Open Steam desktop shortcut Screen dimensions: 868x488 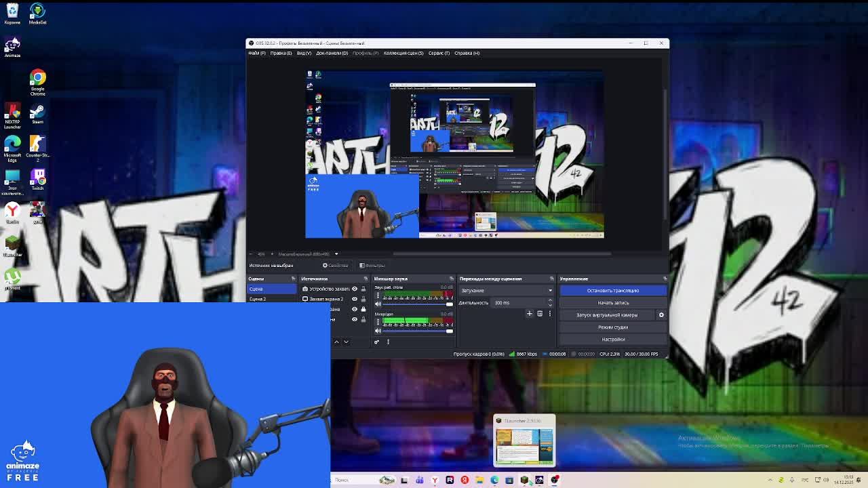[37, 115]
